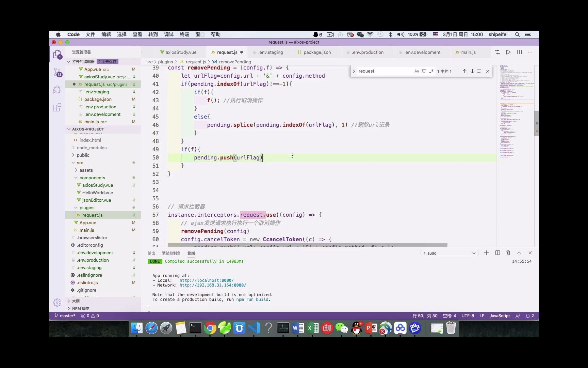
Task: Split the terminal panel
Action: [497, 253]
